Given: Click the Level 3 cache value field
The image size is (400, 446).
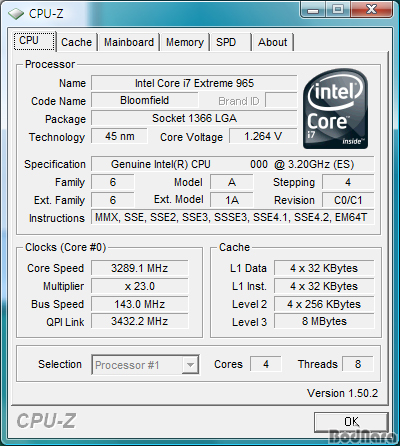Looking at the screenshot, I should 324,321.
